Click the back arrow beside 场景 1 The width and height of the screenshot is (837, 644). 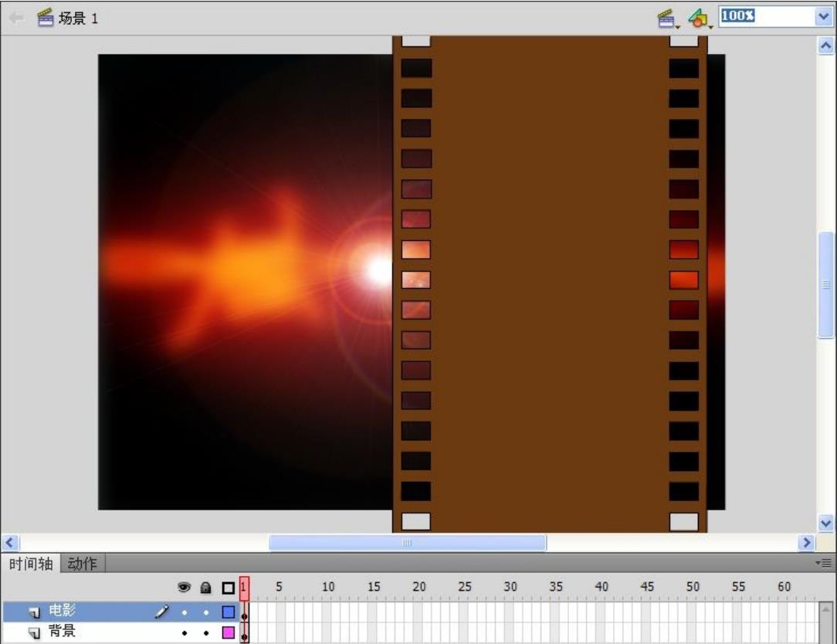16,19
